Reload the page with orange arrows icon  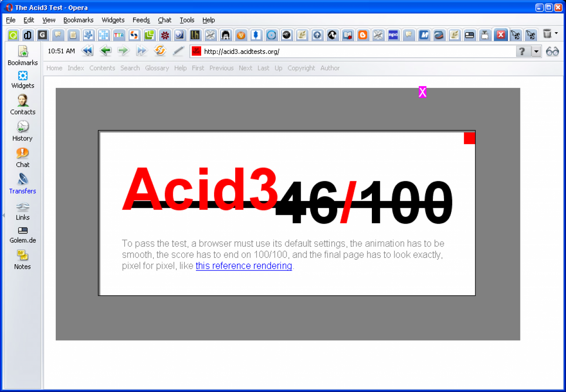tap(160, 51)
